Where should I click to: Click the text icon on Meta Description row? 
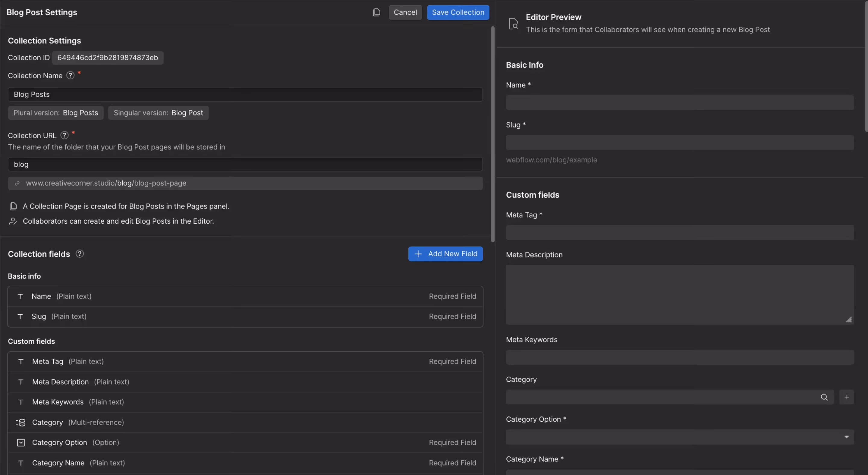(x=21, y=382)
